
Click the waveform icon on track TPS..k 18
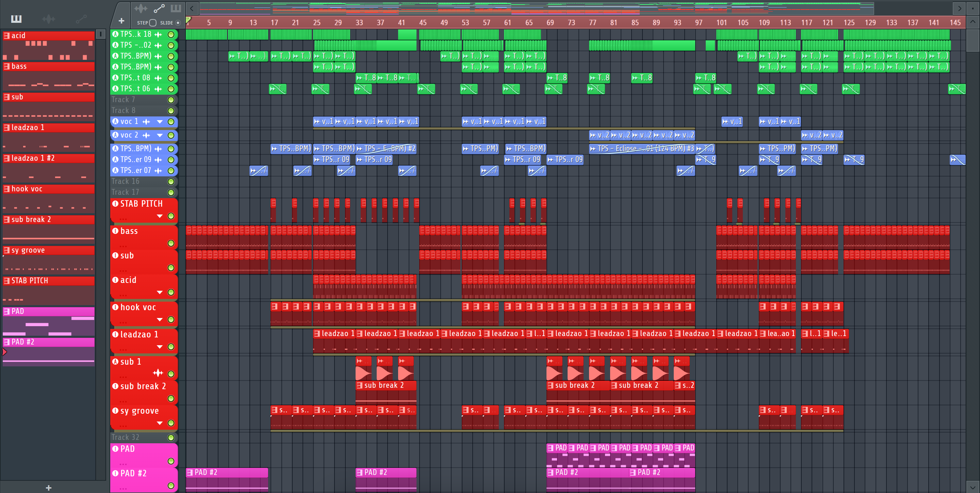pyautogui.click(x=158, y=35)
